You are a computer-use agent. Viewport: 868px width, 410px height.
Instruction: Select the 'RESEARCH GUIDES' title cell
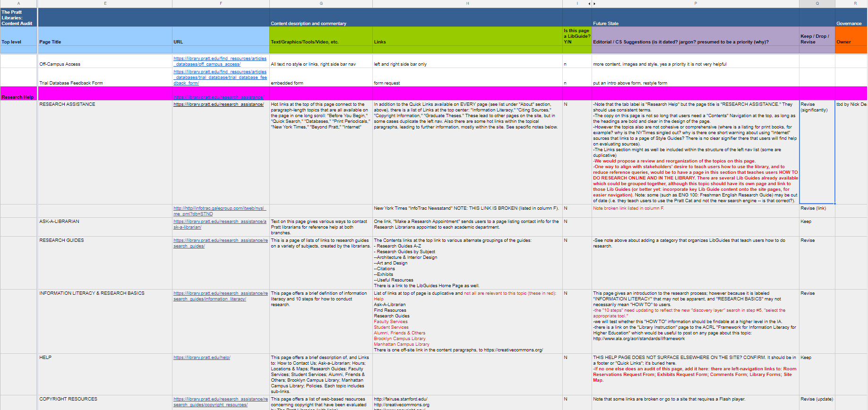(105, 263)
